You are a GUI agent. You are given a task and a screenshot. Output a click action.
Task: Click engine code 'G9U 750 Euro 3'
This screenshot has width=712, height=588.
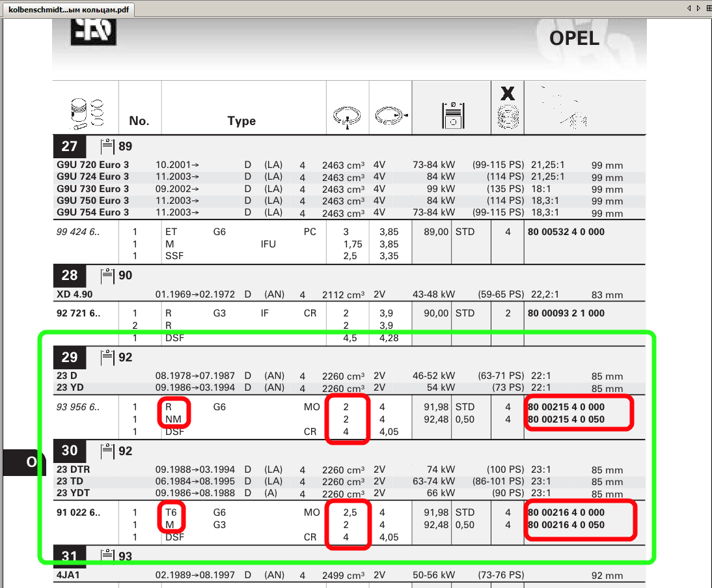92,201
